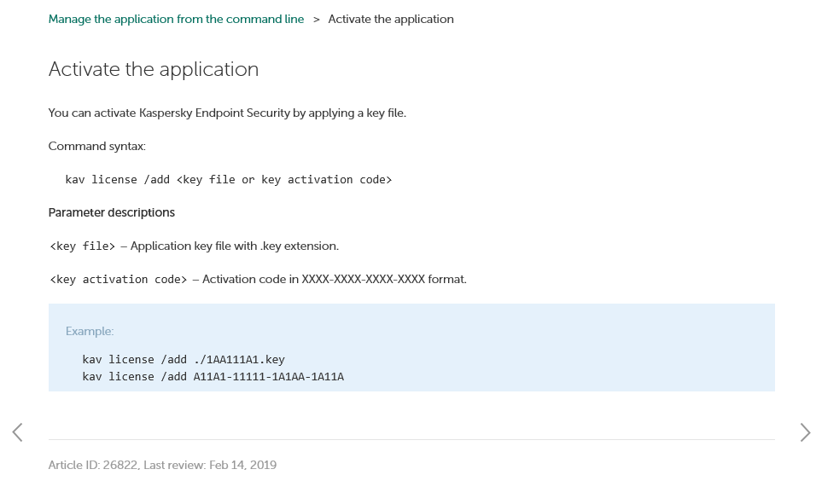The width and height of the screenshot is (816, 504).
Task: Click the 'Parameter descriptions' subheading
Action: click(x=111, y=212)
